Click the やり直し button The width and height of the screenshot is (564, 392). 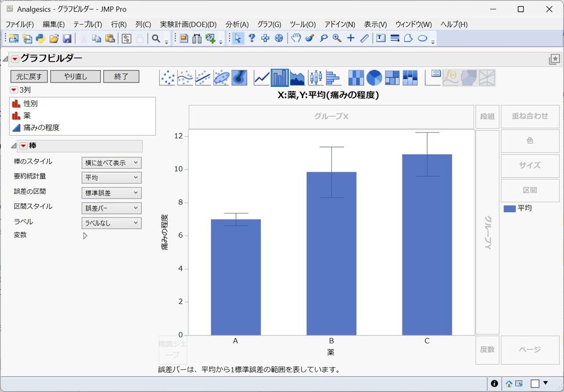75,76
